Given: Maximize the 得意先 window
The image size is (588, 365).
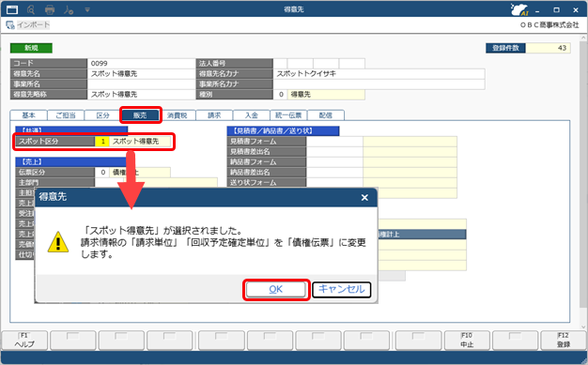Looking at the screenshot, I should (556, 9).
